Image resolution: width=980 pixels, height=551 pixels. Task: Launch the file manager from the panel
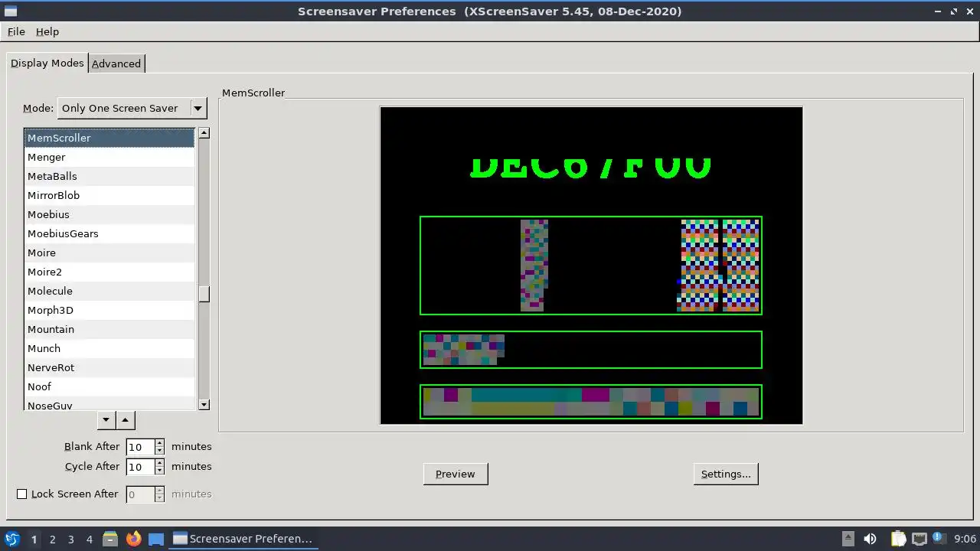[x=110, y=539]
